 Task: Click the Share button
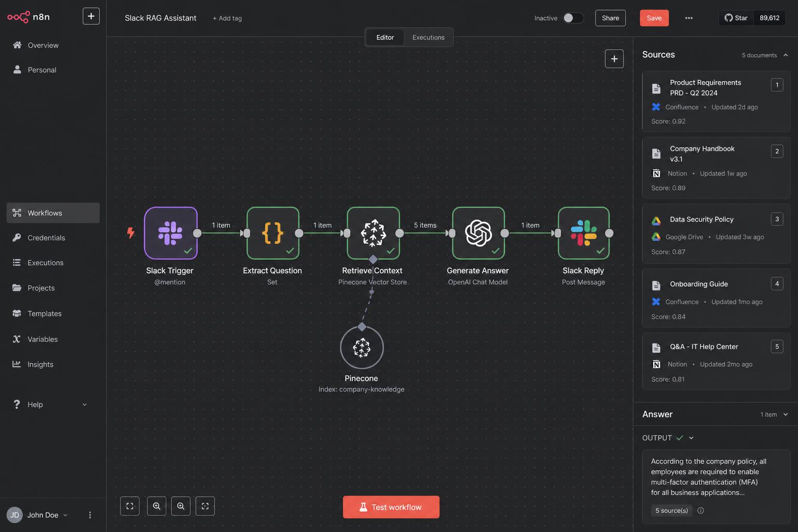pos(610,18)
